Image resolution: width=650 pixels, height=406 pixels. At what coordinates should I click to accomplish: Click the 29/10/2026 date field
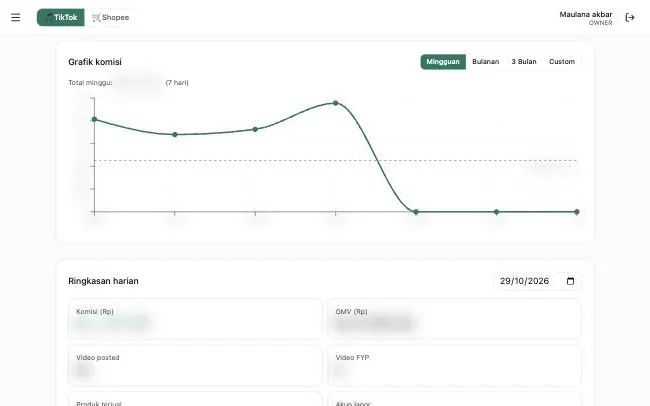(538, 281)
